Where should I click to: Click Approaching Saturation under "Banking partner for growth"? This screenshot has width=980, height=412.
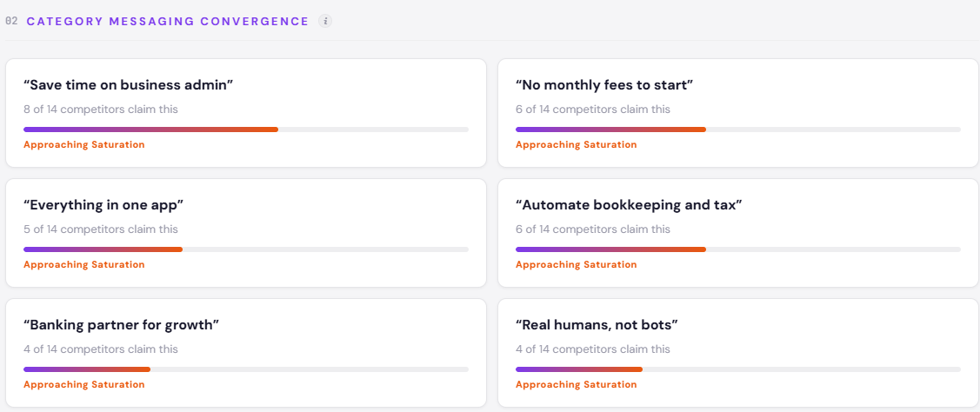pyautogui.click(x=84, y=384)
